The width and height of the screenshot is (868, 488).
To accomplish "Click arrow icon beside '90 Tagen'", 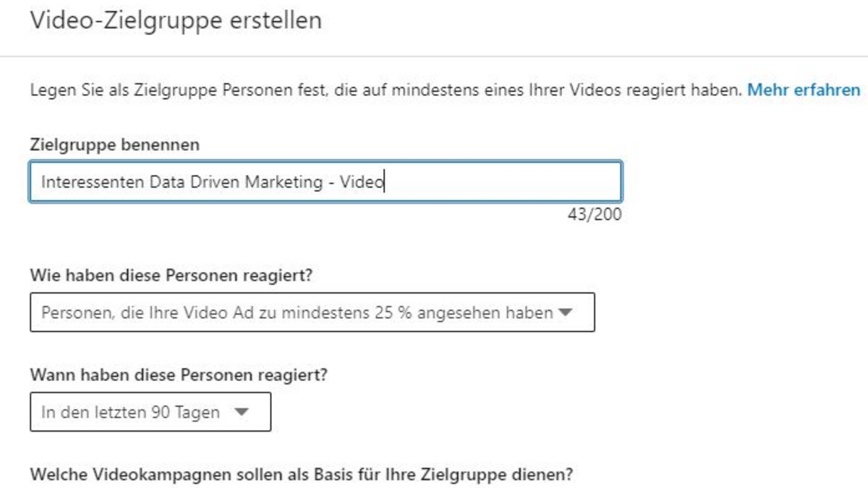I will (242, 412).
